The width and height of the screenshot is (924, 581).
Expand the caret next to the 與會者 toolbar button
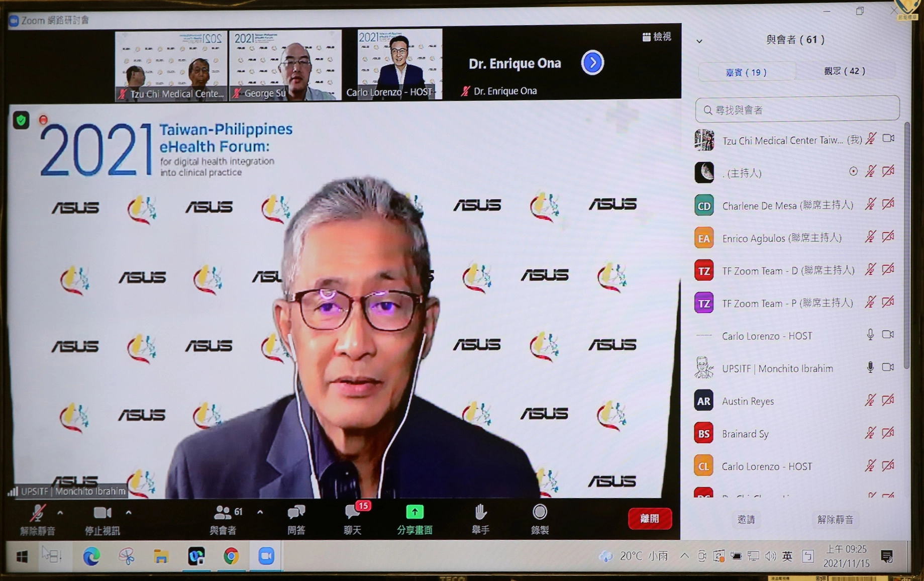260,513
